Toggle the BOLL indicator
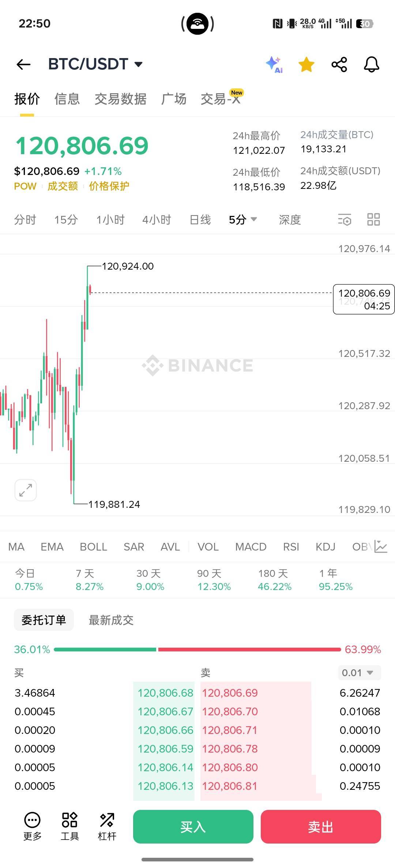 click(x=93, y=547)
